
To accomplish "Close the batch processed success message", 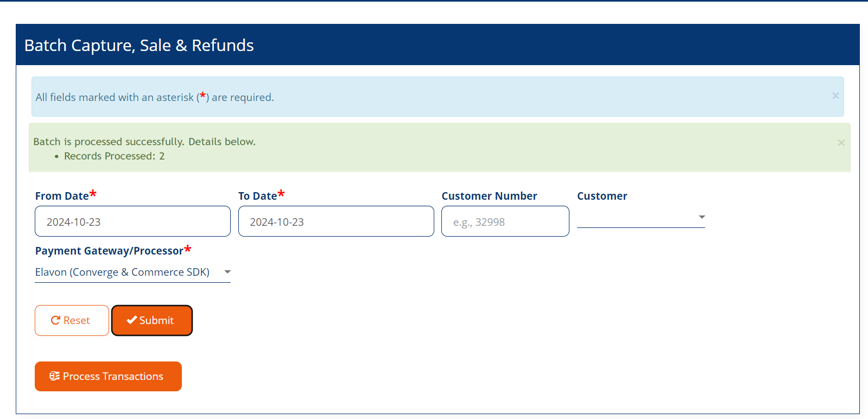I will coord(841,143).
